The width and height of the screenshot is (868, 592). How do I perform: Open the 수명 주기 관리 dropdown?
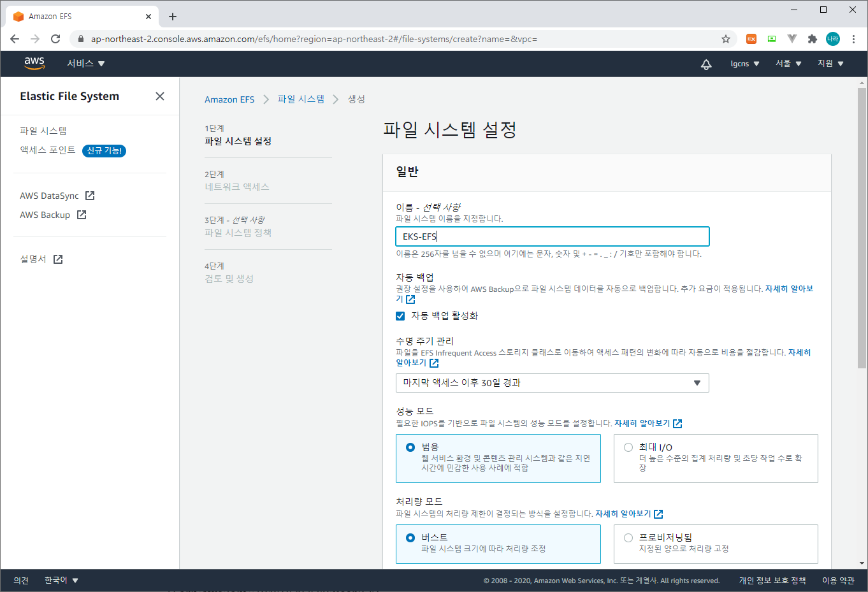pos(552,383)
